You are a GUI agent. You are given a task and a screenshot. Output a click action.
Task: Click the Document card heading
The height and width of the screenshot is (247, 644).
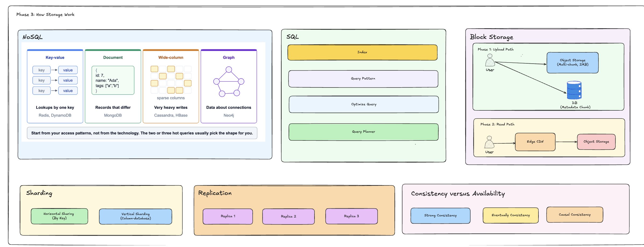point(113,57)
